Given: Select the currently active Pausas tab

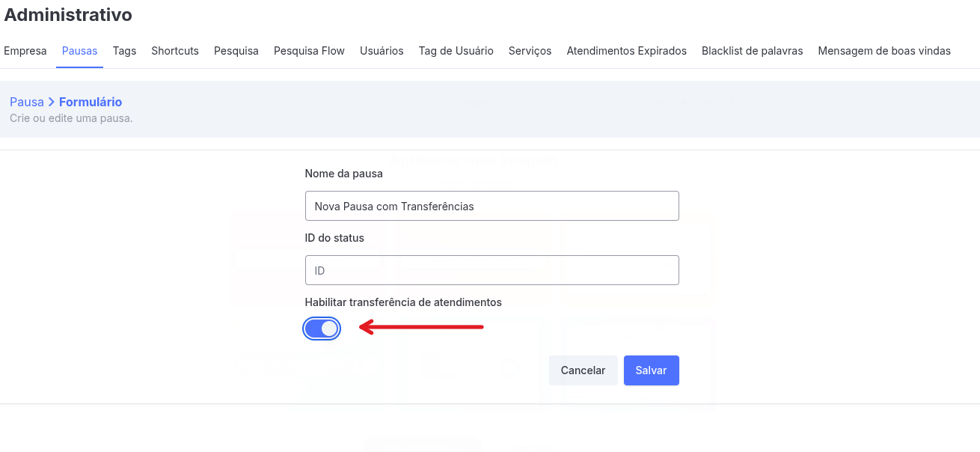Looking at the screenshot, I should [79, 51].
